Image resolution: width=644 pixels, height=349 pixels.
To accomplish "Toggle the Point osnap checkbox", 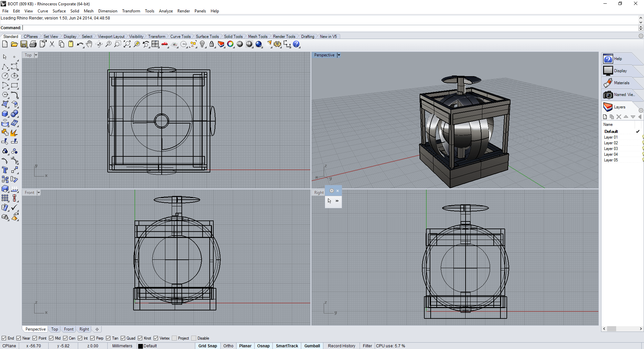I will coord(35,338).
